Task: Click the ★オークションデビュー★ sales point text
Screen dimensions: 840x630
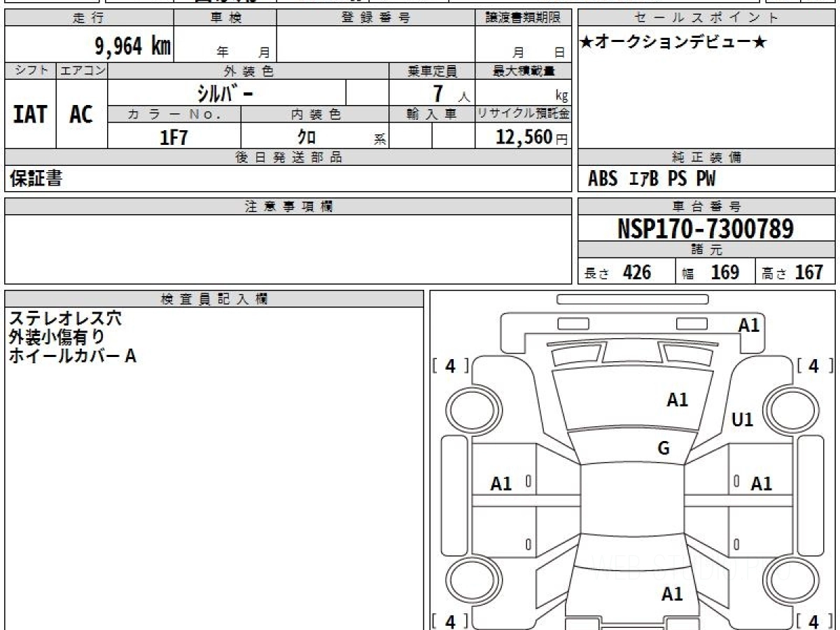Action: coord(673,43)
